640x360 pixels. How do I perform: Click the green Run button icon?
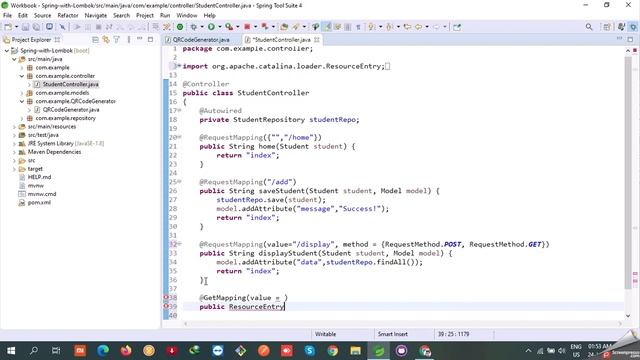click(x=211, y=27)
